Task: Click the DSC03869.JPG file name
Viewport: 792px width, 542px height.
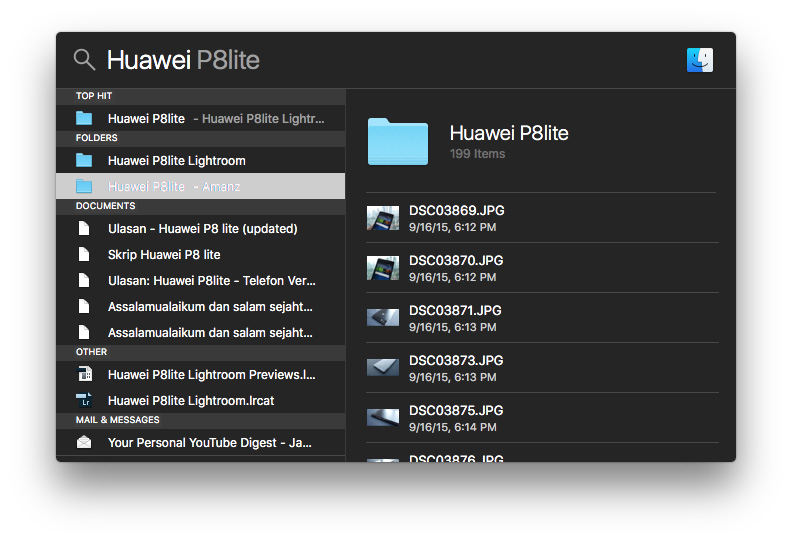Action: [x=457, y=211]
